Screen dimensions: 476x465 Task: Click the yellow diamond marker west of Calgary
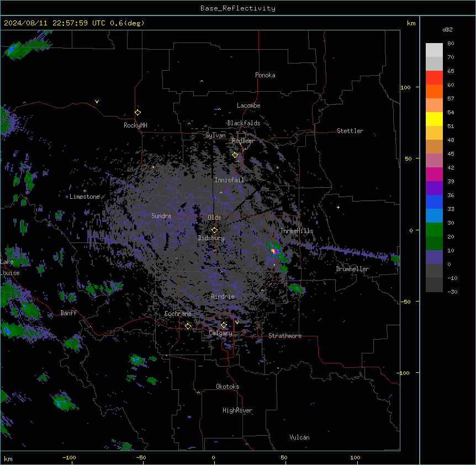[x=188, y=326]
